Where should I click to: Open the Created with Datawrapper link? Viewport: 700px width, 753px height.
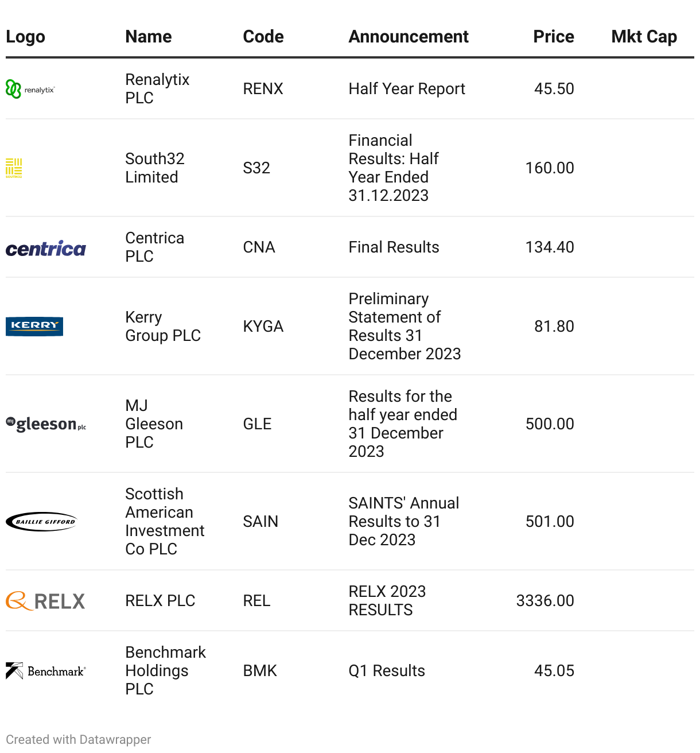tap(79, 739)
